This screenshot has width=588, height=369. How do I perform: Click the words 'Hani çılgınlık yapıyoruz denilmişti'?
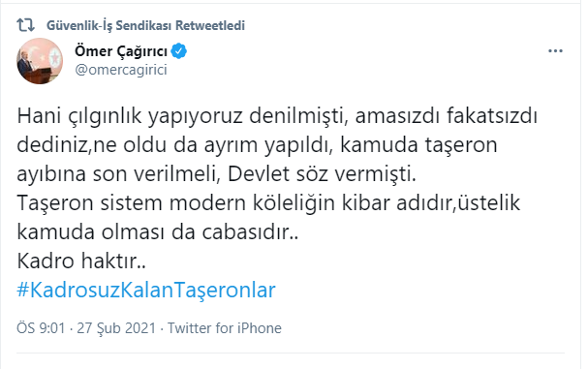tap(181, 116)
